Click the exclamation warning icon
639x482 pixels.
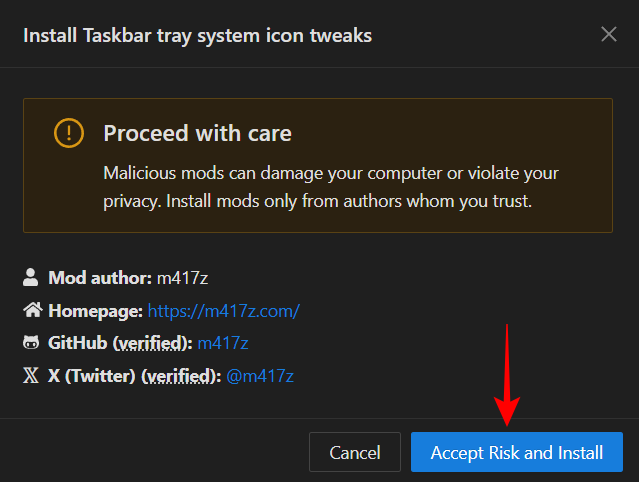tap(69, 133)
